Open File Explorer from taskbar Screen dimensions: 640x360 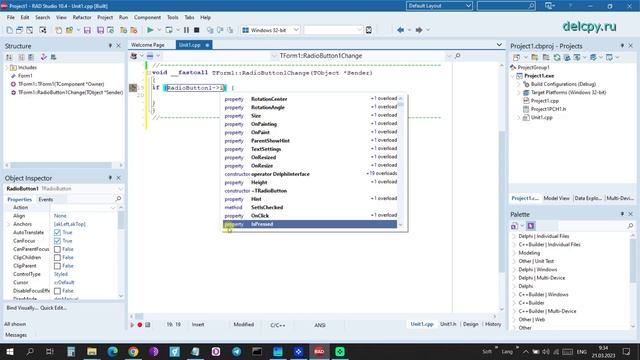[x=92, y=351]
